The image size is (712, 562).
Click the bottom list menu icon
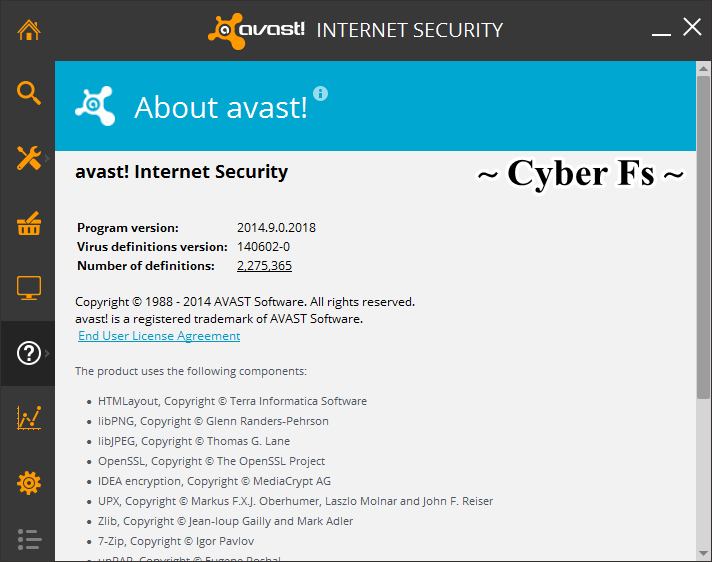(x=28, y=540)
